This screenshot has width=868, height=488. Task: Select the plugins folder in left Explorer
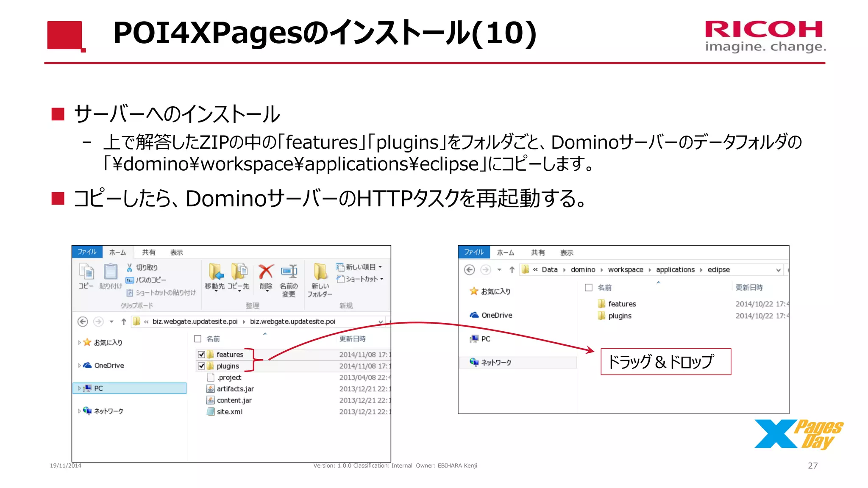point(228,366)
